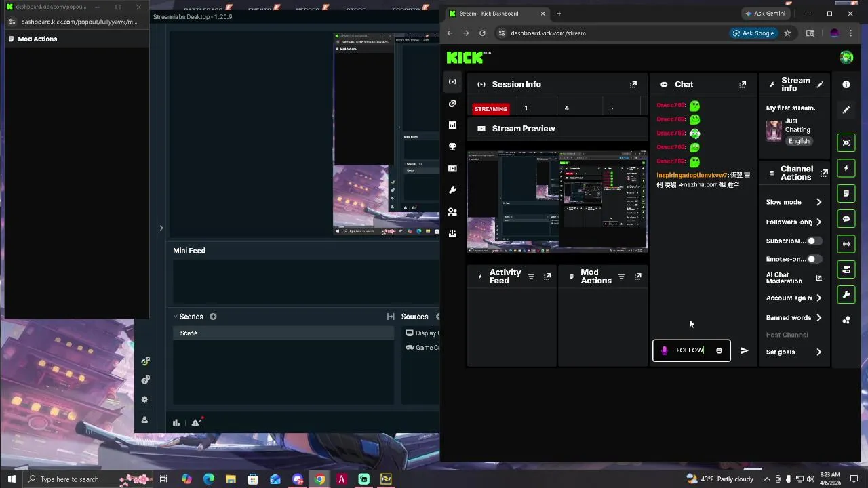The height and width of the screenshot is (488, 868).
Task: Send the chat message with arrow icon
Action: 744,350
